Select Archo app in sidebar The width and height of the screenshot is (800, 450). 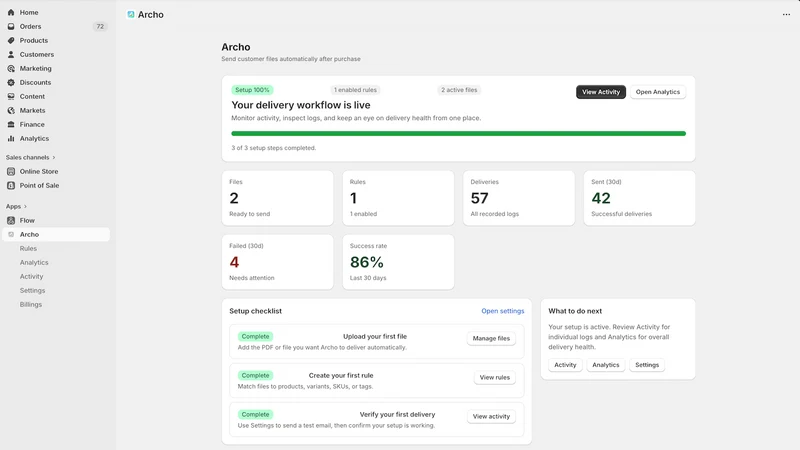pyautogui.click(x=56, y=234)
